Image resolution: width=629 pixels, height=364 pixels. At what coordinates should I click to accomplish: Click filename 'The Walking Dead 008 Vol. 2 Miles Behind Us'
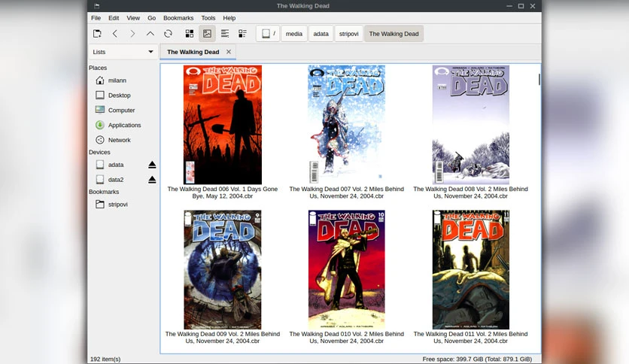click(x=470, y=193)
